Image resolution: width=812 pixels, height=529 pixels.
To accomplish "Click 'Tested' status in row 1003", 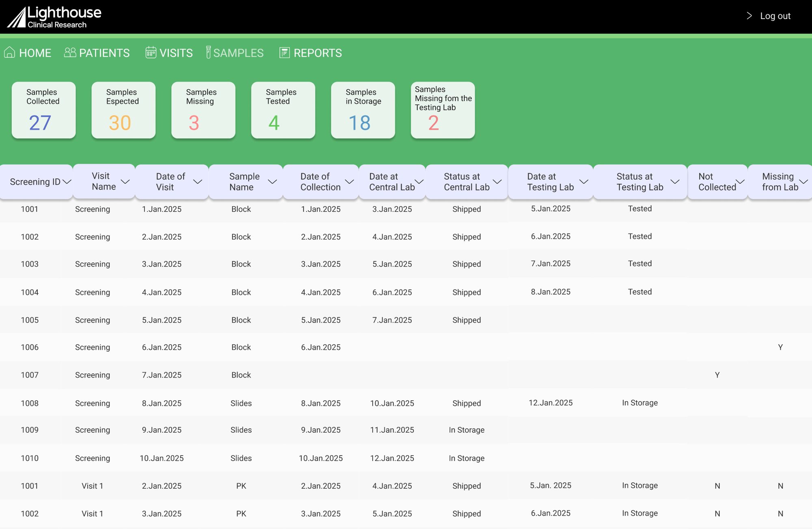I will pos(640,263).
